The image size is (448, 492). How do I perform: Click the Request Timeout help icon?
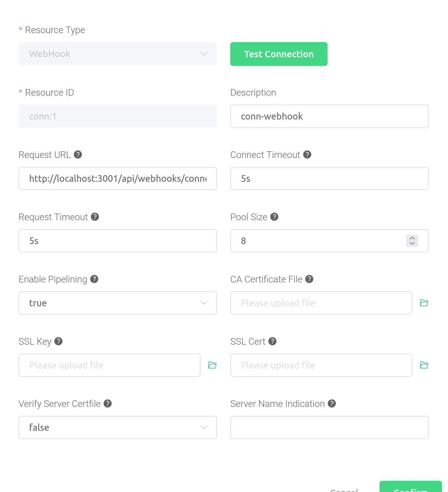point(95,217)
